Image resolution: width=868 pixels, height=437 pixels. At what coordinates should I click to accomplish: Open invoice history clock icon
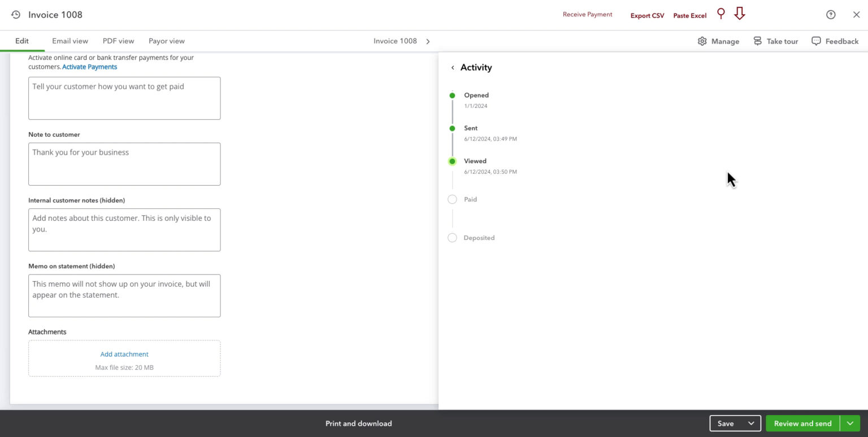[16, 15]
